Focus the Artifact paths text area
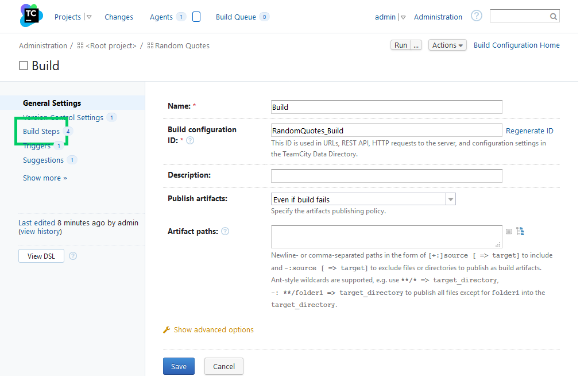 [x=386, y=237]
